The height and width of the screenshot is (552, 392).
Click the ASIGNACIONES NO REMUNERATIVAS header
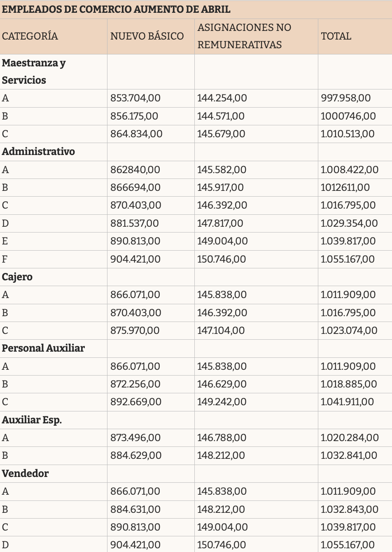click(244, 36)
